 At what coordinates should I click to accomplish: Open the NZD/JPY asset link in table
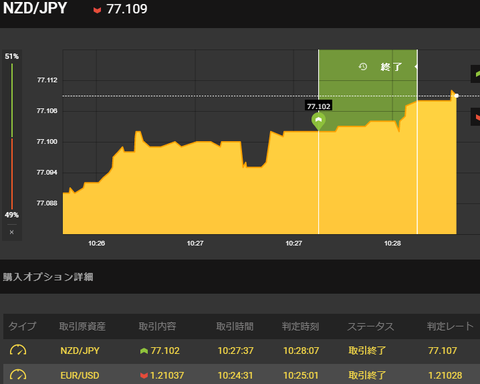pyautogui.click(x=80, y=351)
